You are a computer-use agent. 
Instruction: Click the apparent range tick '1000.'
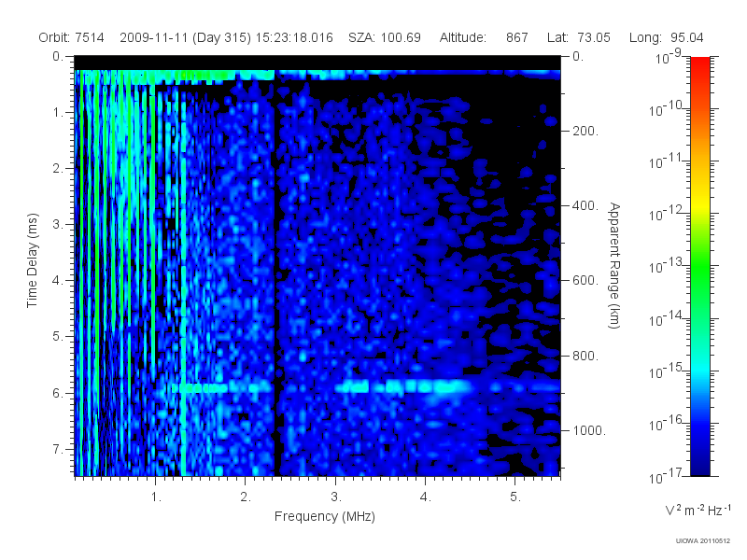pyautogui.click(x=589, y=430)
